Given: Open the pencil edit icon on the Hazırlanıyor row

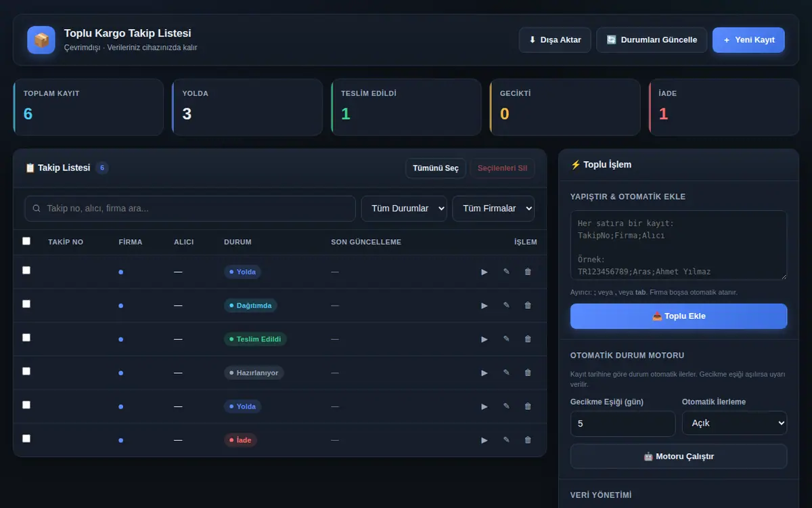Looking at the screenshot, I should click(506, 373).
